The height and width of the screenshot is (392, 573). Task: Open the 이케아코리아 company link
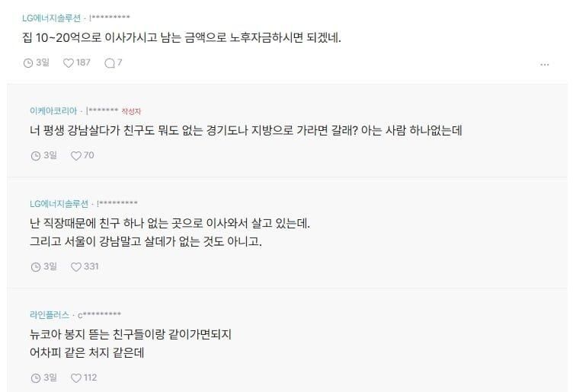(53, 110)
